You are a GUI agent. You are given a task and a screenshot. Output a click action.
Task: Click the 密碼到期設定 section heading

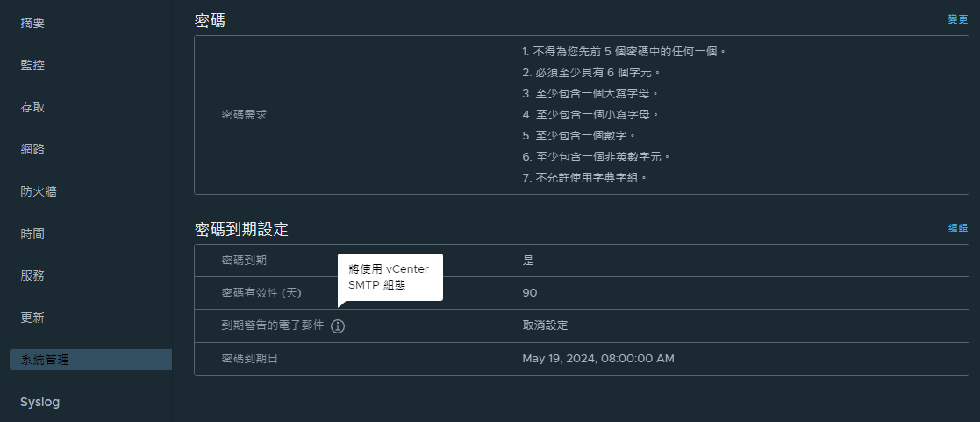pyautogui.click(x=241, y=230)
